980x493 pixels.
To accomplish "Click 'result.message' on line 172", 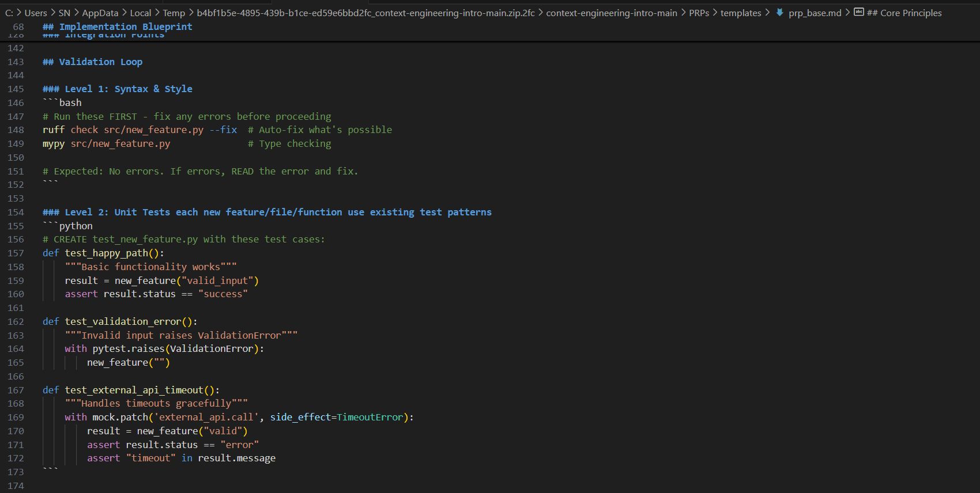I will 236,458.
